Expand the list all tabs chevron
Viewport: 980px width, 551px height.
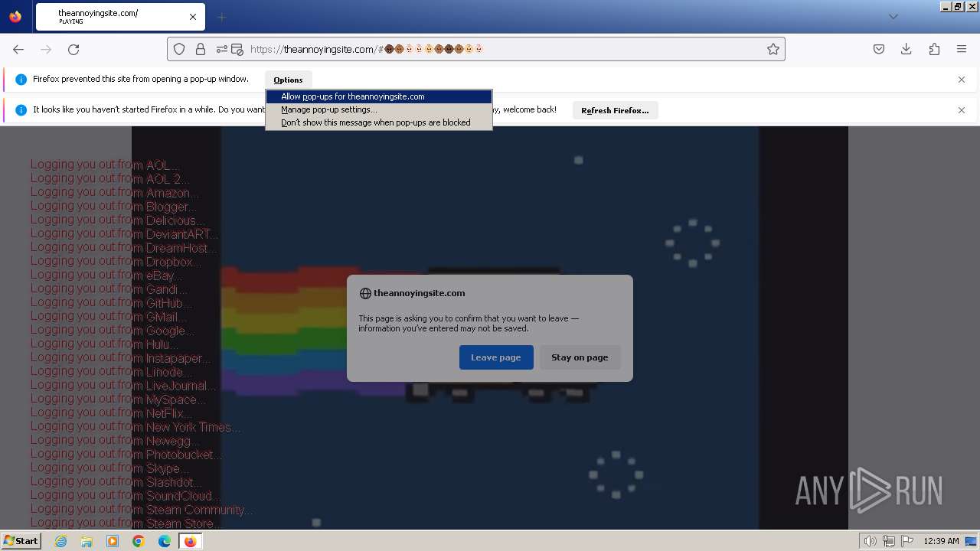click(893, 17)
